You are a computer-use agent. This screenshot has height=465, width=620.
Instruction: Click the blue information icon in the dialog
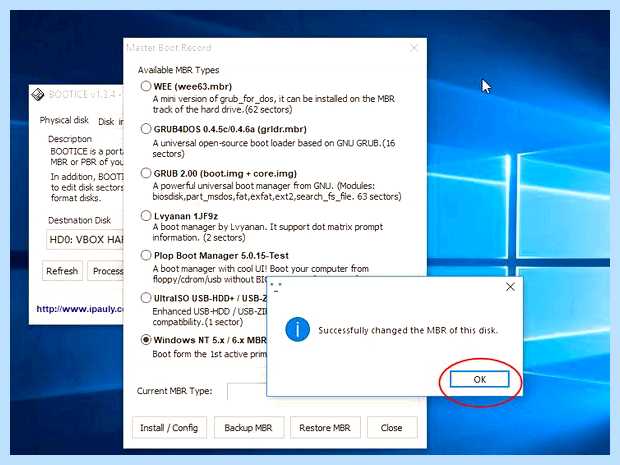[x=297, y=329]
